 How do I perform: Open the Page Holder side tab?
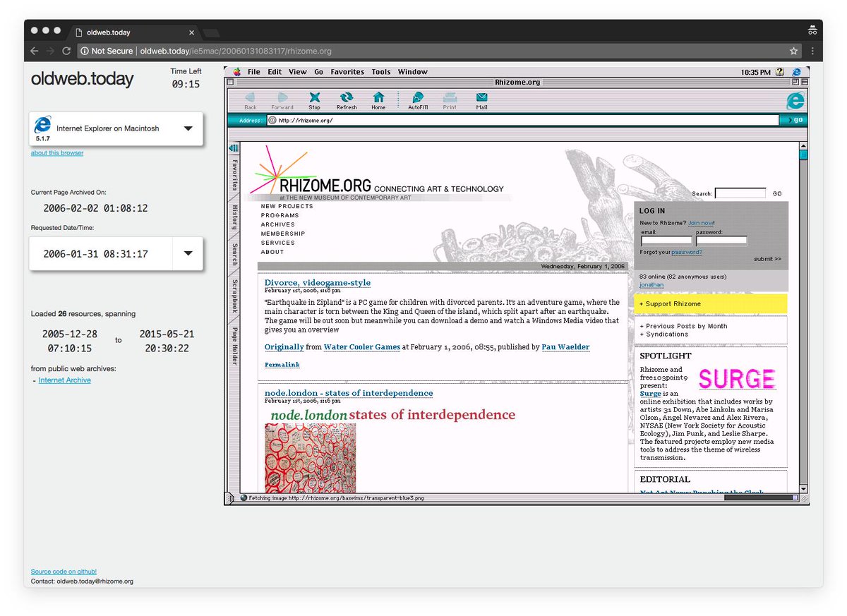pos(234,344)
